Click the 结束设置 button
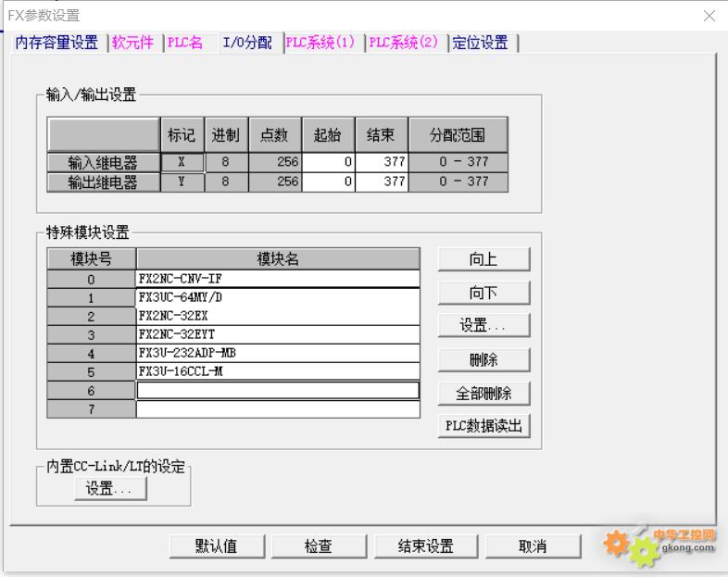Screen dimensions: 728x577 425,546
